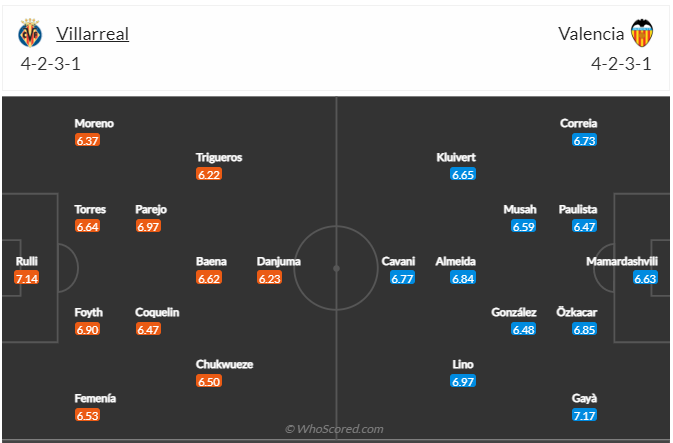673x443 pixels.
Task: Click the Villarreal club crest icon
Action: (31, 34)
